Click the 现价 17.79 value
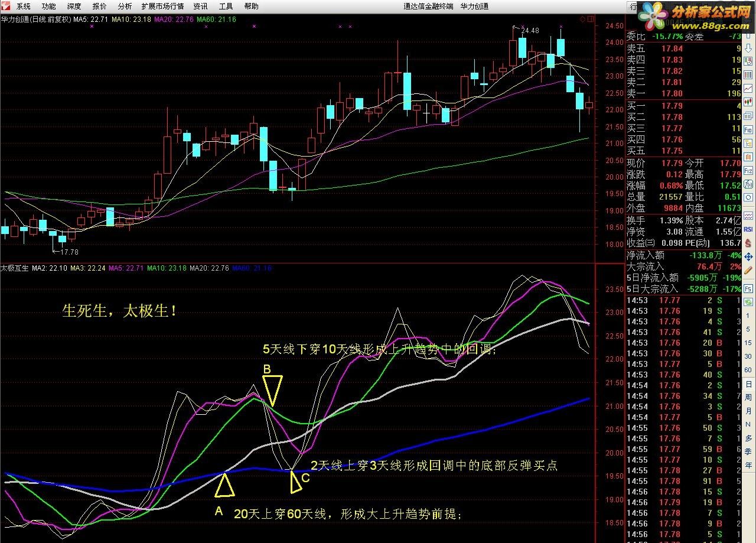Screen dimensions: 756x543 (672, 164)
